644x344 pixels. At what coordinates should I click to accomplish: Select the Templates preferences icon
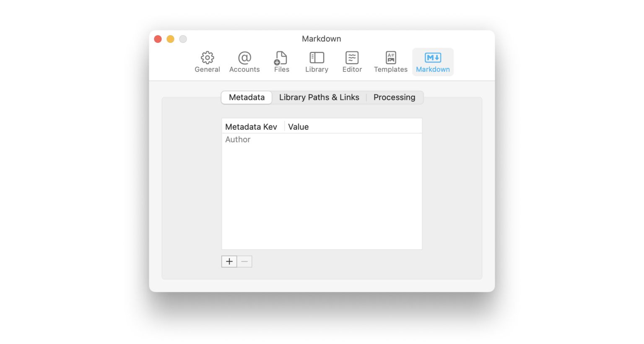pos(390,62)
